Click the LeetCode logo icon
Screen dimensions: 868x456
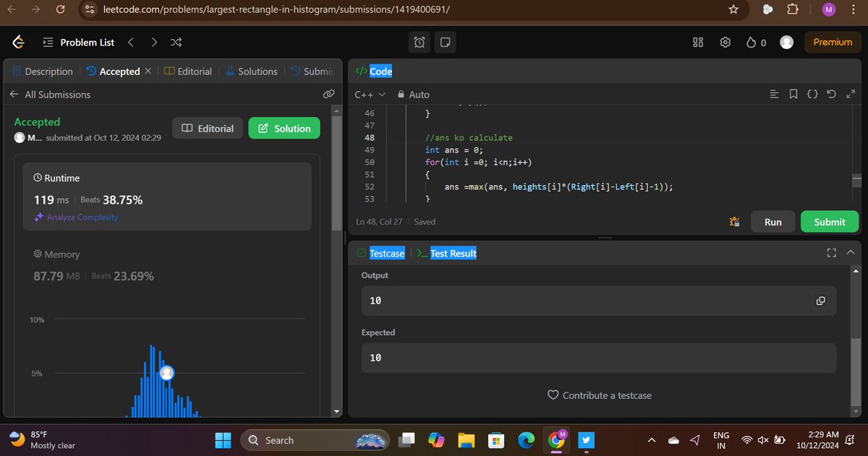tap(19, 43)
